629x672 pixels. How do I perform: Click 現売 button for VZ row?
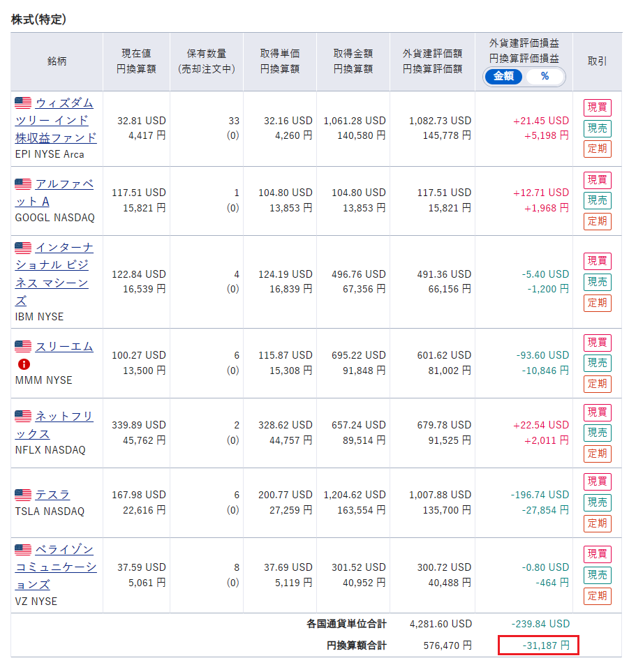(x=598, y=575)
